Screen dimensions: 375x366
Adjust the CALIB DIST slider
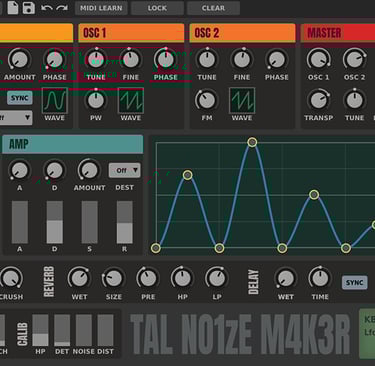105,330
